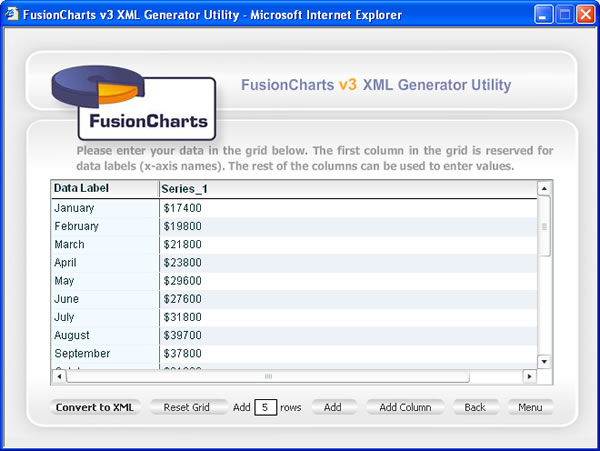Maximize the Internet Explorer window

563,15
